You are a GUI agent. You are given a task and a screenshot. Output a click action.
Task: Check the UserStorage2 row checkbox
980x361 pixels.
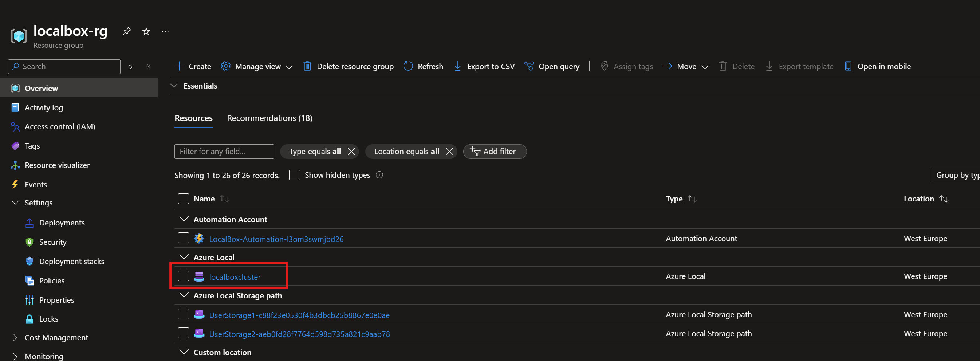point(184,333)
